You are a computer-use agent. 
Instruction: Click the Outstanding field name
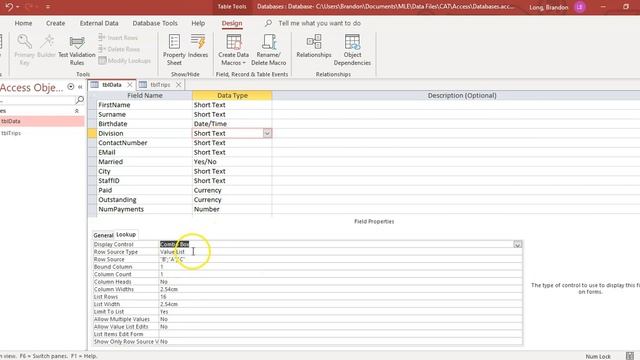click(144, 200)
